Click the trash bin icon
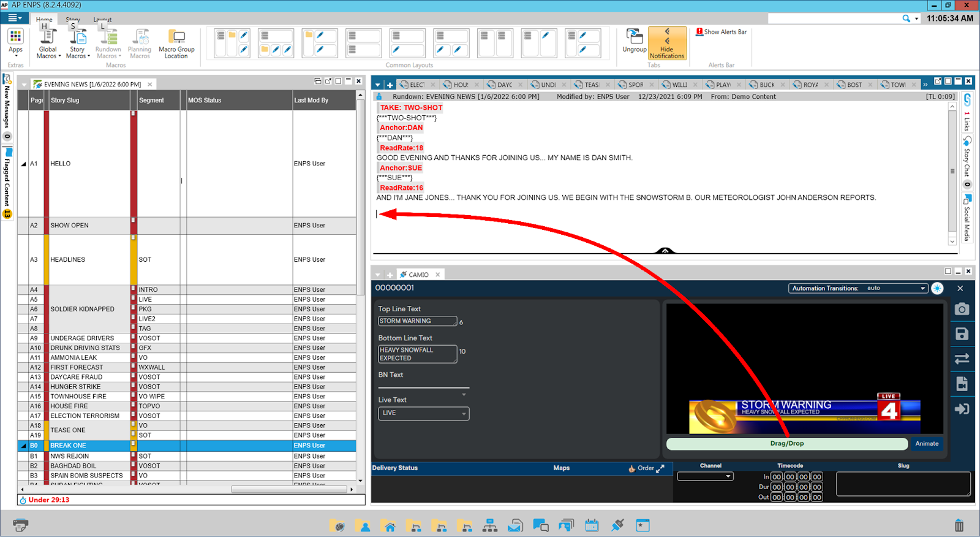 (959, 525)
